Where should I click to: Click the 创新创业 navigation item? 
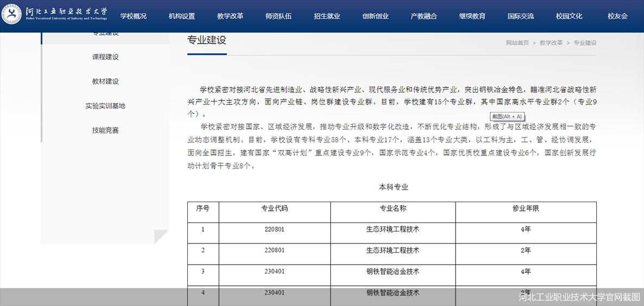tap(376, 16)
